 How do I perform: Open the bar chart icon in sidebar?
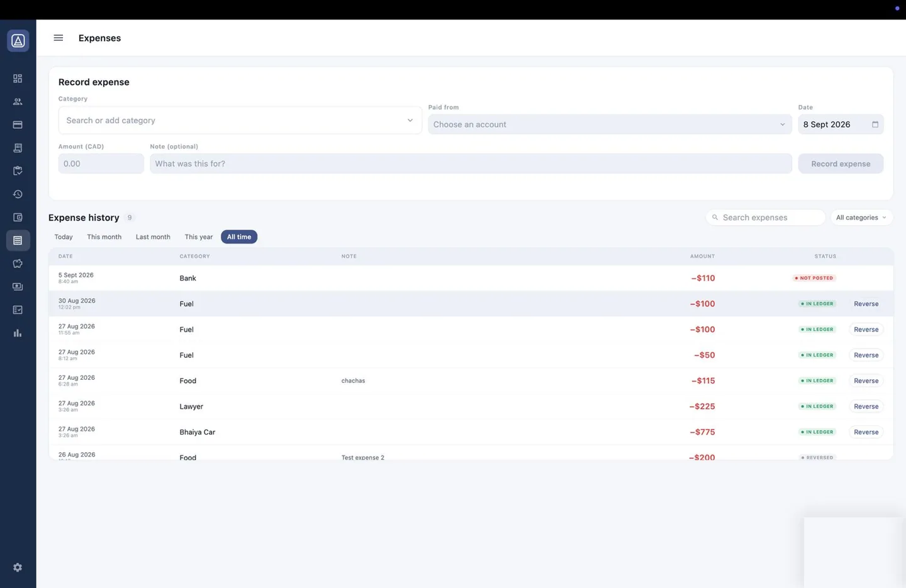18,333
